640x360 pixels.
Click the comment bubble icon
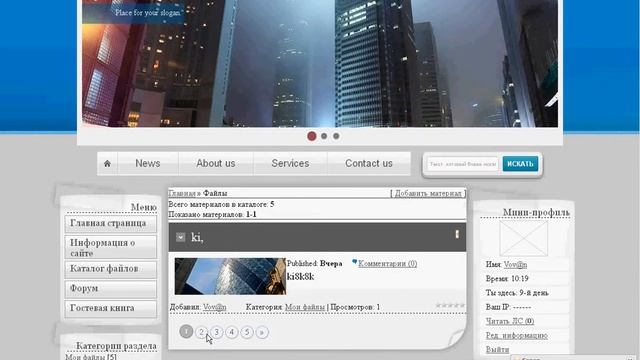click(x=354, y=262)
